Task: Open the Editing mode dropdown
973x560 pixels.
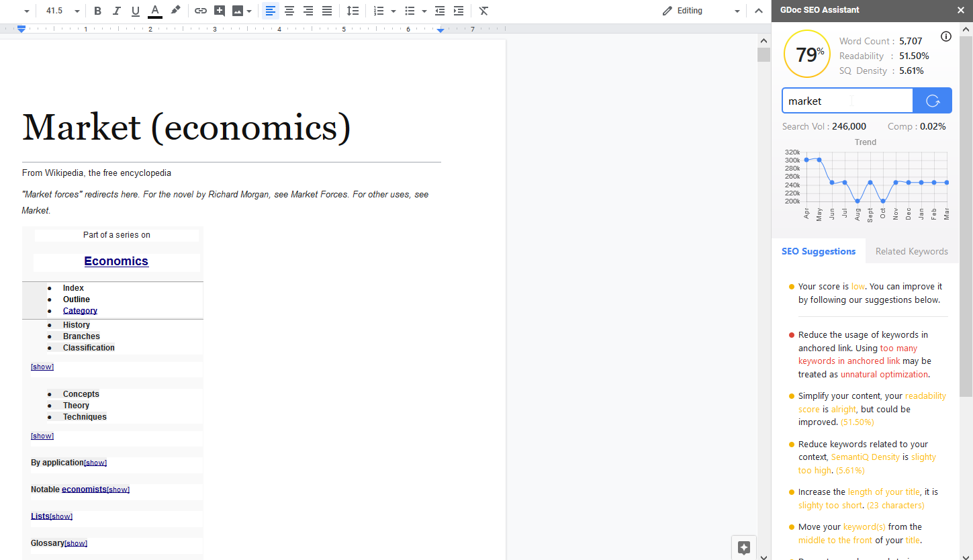Action: [700, 11]
